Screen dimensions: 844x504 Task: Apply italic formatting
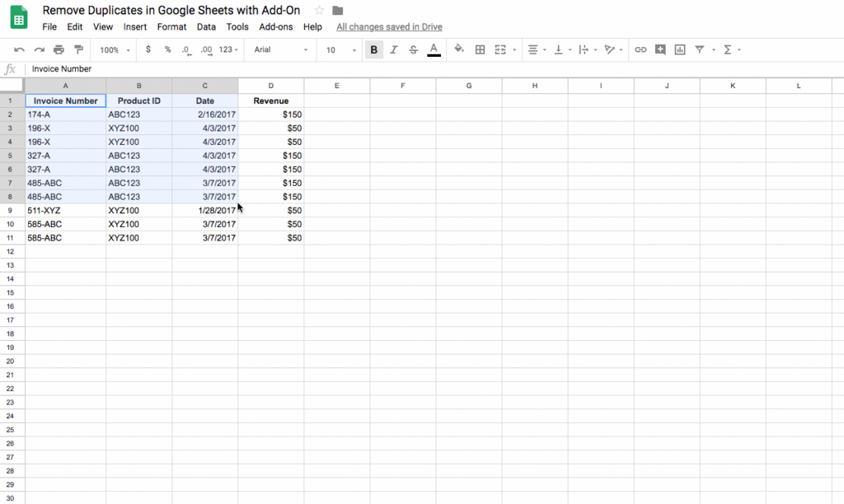[x=393, y=49]
